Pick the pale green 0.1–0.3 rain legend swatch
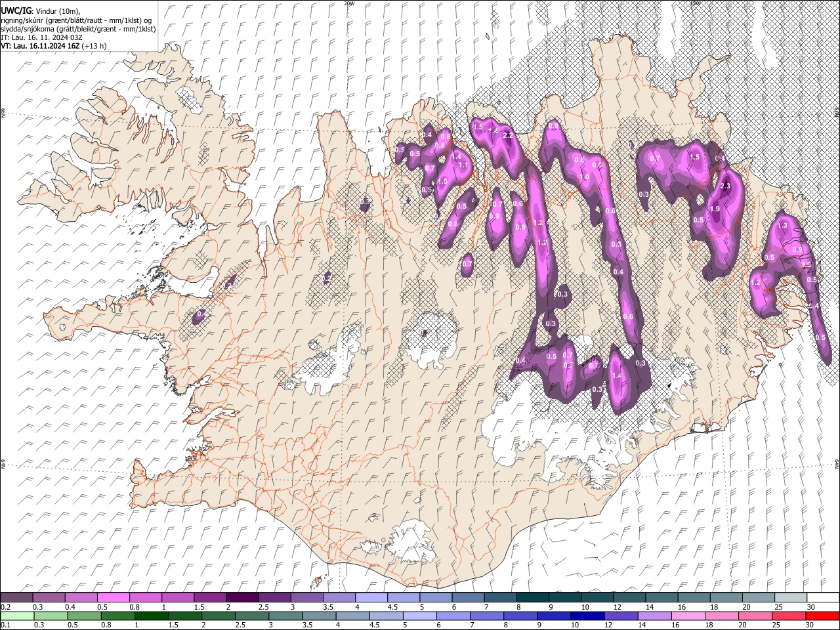The height and width of the screenshot is (630, 840). pyautogui.click(x=16, y=616)
